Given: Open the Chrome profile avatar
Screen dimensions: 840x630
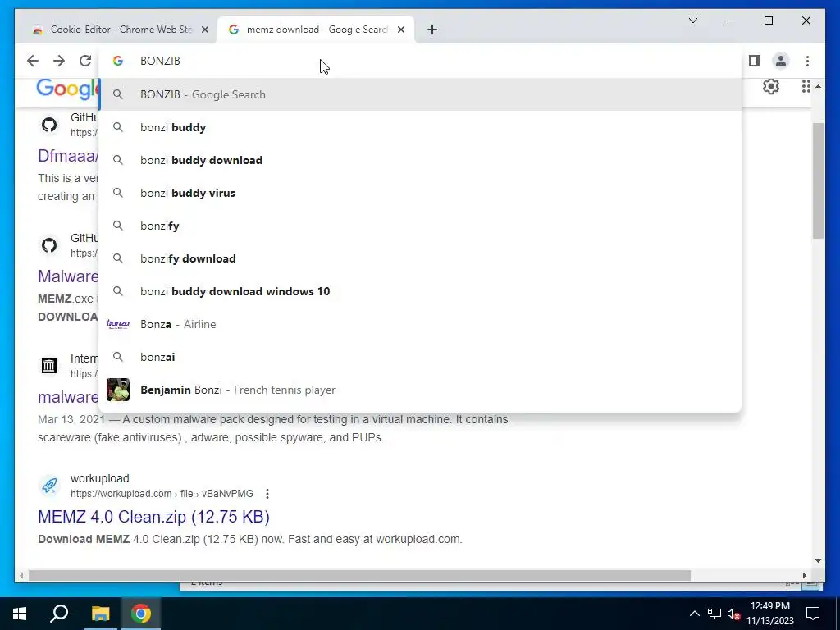Looking at the screenshot, I should coord(781,61).
